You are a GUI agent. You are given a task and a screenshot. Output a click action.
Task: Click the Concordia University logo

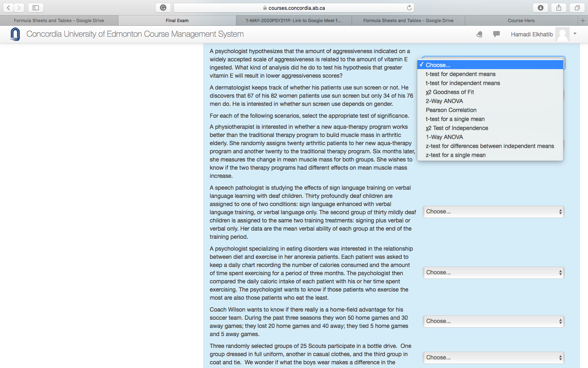[15, 34]
